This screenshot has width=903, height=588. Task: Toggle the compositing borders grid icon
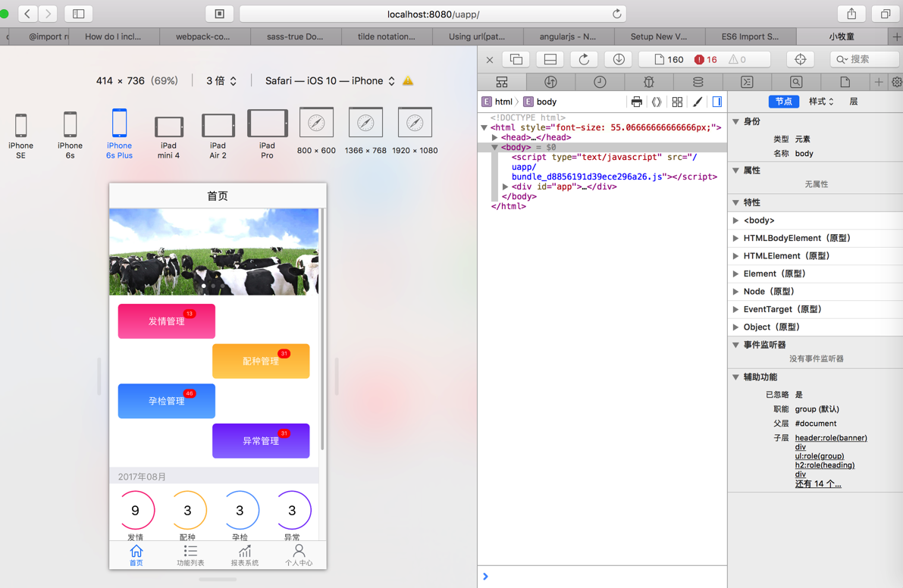pos(677,102)
